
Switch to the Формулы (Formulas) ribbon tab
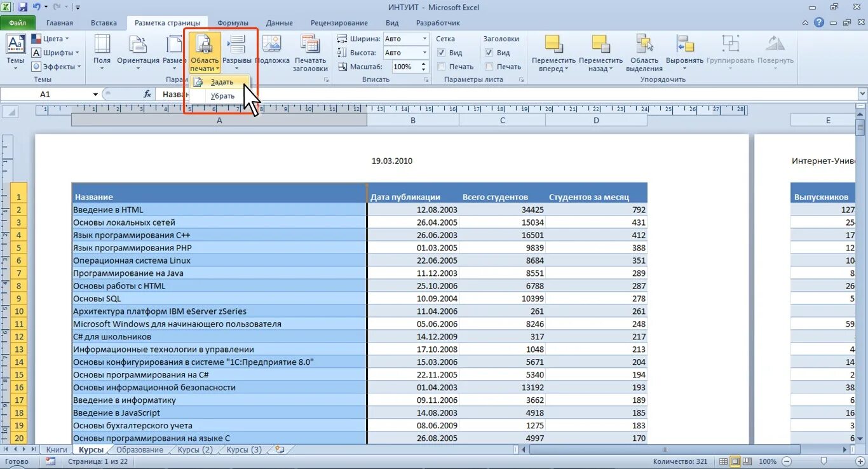tap(233, 23)
